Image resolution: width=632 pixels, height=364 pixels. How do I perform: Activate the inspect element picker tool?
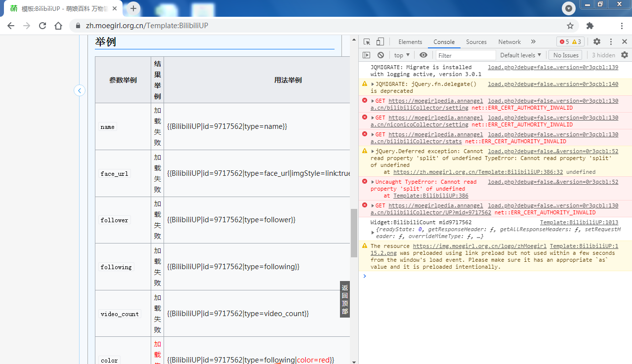coord(367,42)
